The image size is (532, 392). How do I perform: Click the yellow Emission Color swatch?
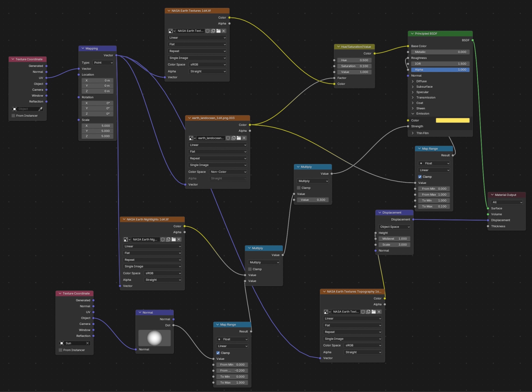pyautogui.click(x=452, y=121)
